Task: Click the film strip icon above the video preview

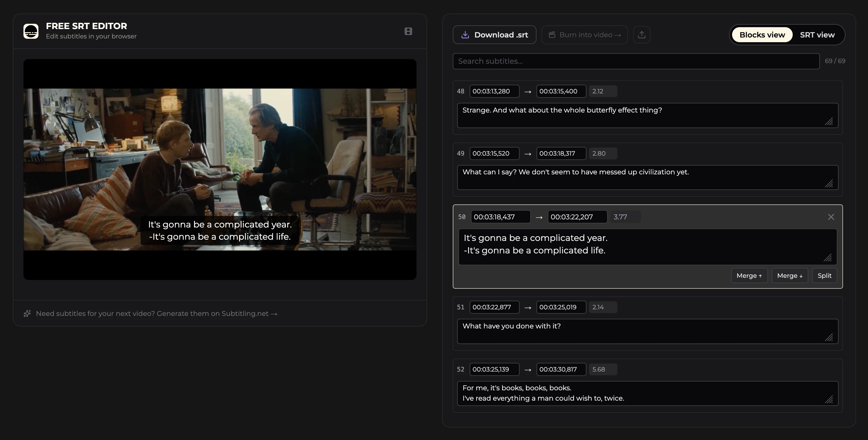Action: click(x=408, y=31)
